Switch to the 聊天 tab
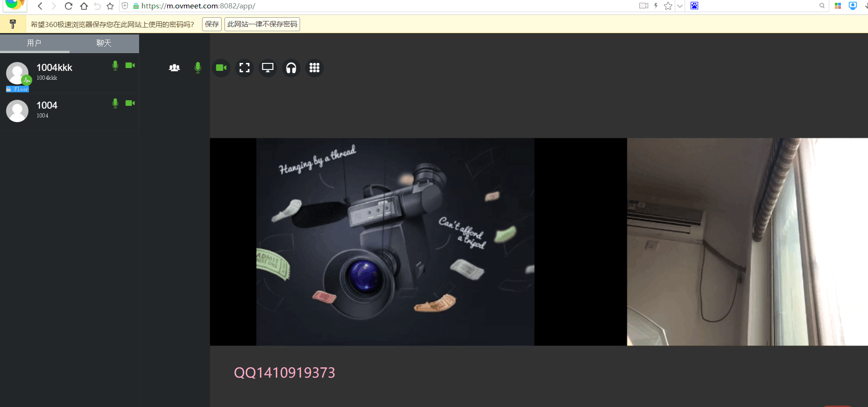 104,43
